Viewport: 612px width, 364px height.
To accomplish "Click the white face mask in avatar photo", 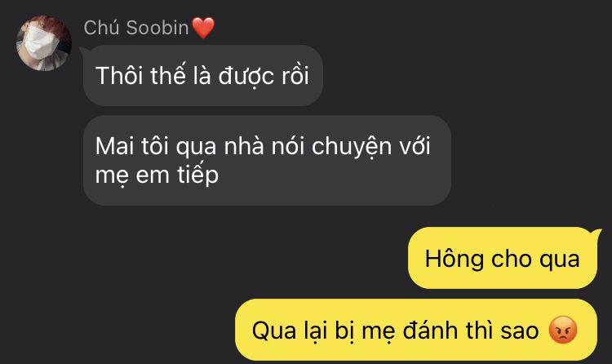I will click(x=41, y=43).
